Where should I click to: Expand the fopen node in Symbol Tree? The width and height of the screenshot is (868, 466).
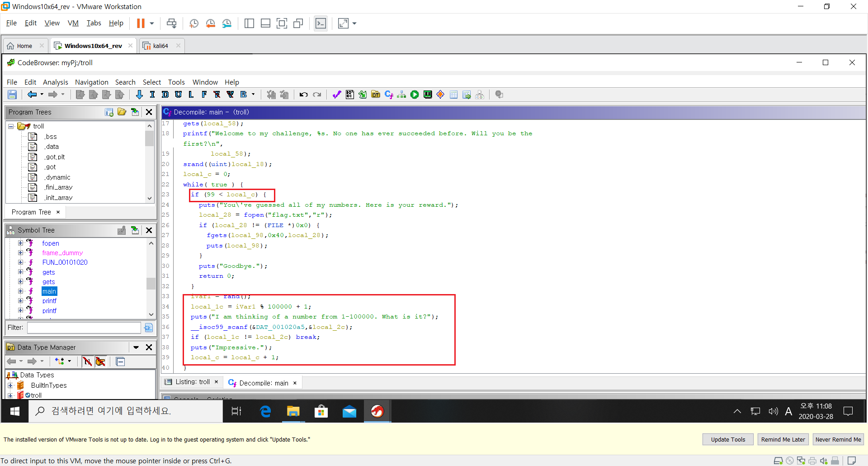[20, 243]
